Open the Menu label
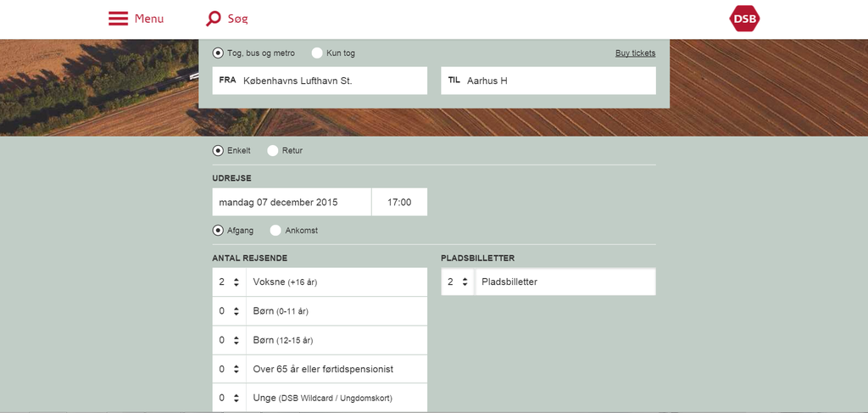This screenshot has width=868, height=413. tap(149, 19)
